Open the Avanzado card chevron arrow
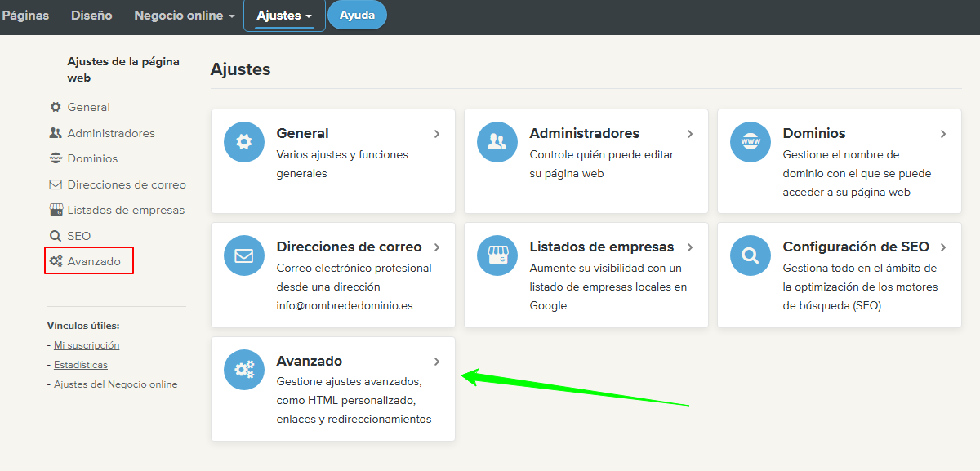 (437, 362)
